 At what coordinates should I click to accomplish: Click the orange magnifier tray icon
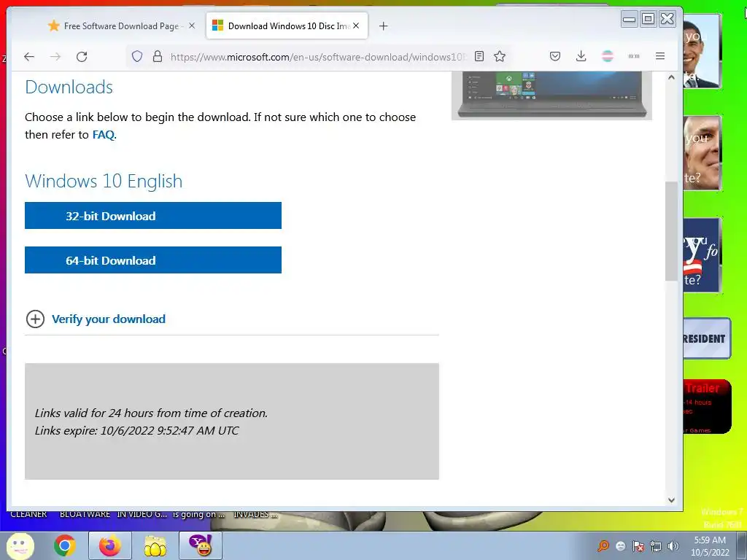coord(603,545)
